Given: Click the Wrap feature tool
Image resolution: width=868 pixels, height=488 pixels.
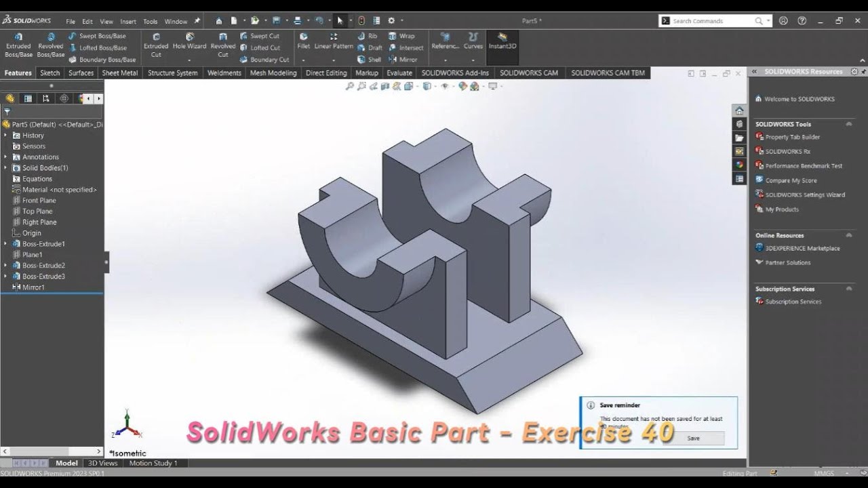Looking at the screenshot, I should (x=401, y=36).
